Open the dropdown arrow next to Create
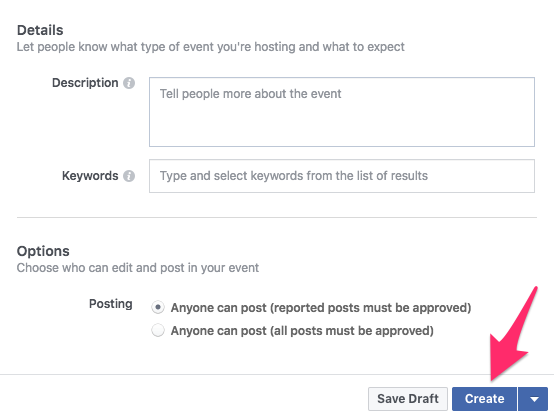This screenshot has width=554, height=420. [534, 399]
